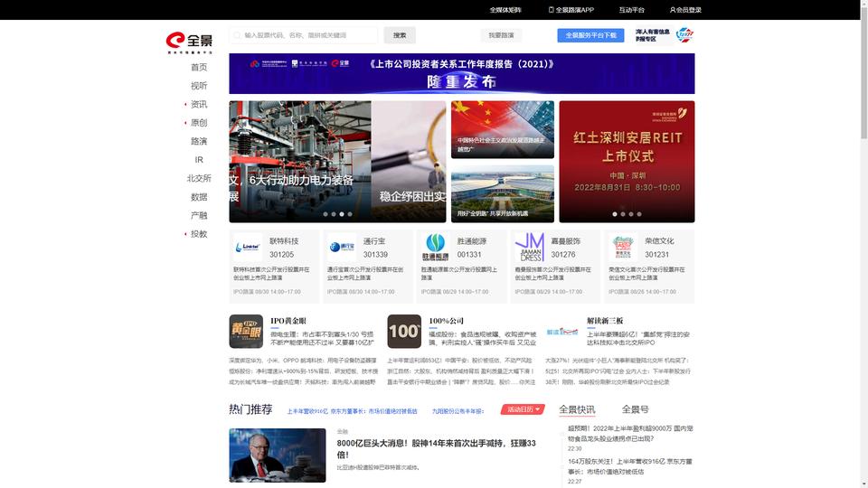Click the 全景 logo in the header
This screenshot has width=868, height=488.
tap(189, 42)
